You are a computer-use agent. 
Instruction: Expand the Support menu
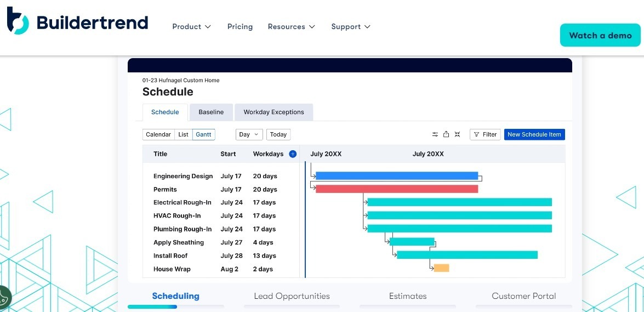pos(351,27)
